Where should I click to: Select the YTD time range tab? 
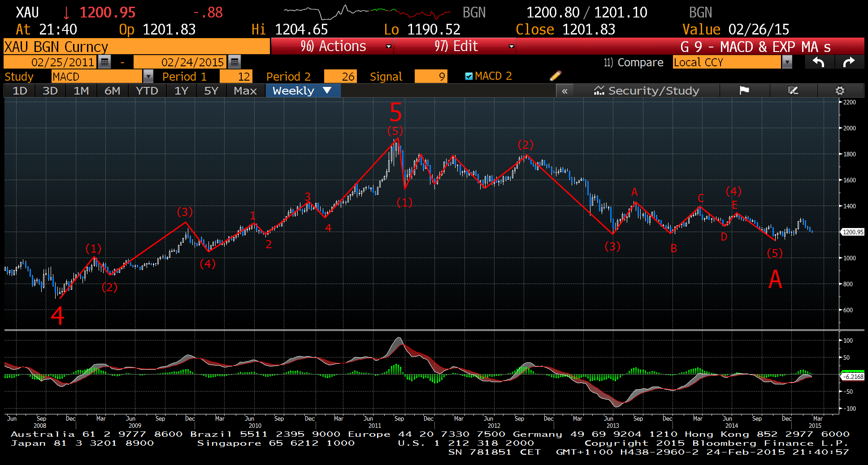click(x=147, y=90)
